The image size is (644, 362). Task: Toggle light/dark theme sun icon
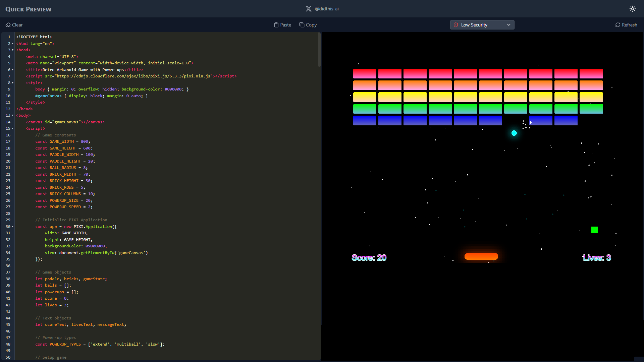633,9
